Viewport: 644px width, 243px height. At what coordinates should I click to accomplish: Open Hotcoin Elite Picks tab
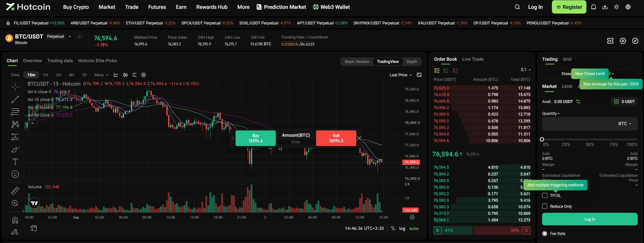pyautogui.click(x=97, y=61)
